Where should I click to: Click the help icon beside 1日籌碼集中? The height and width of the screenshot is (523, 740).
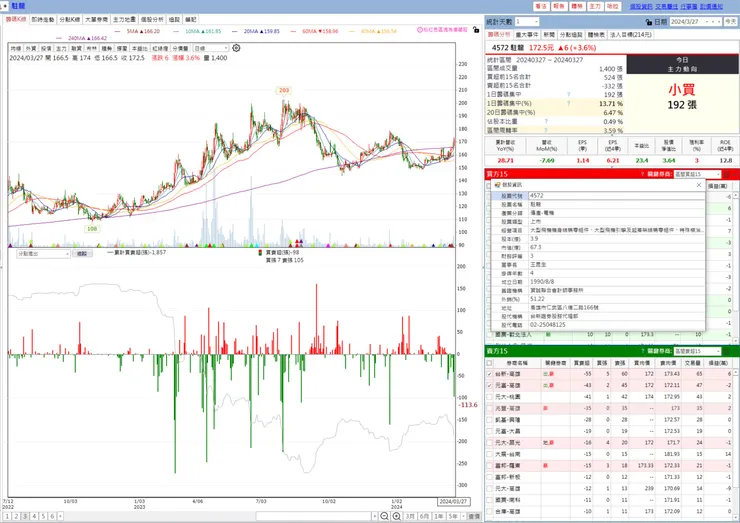568,94
